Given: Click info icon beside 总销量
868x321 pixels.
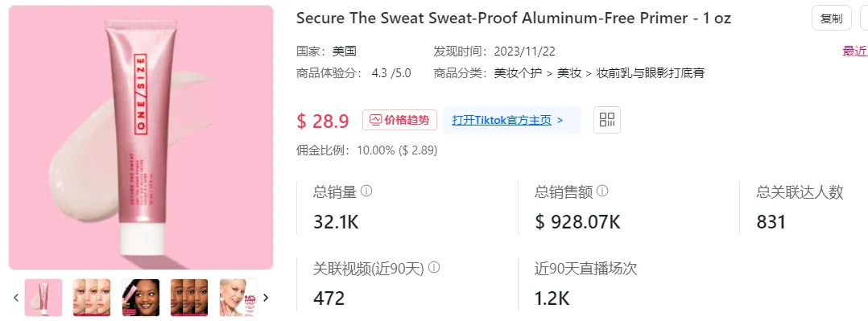Looking at the screenshot, I should pyautogui.click(x=366, y=191).
